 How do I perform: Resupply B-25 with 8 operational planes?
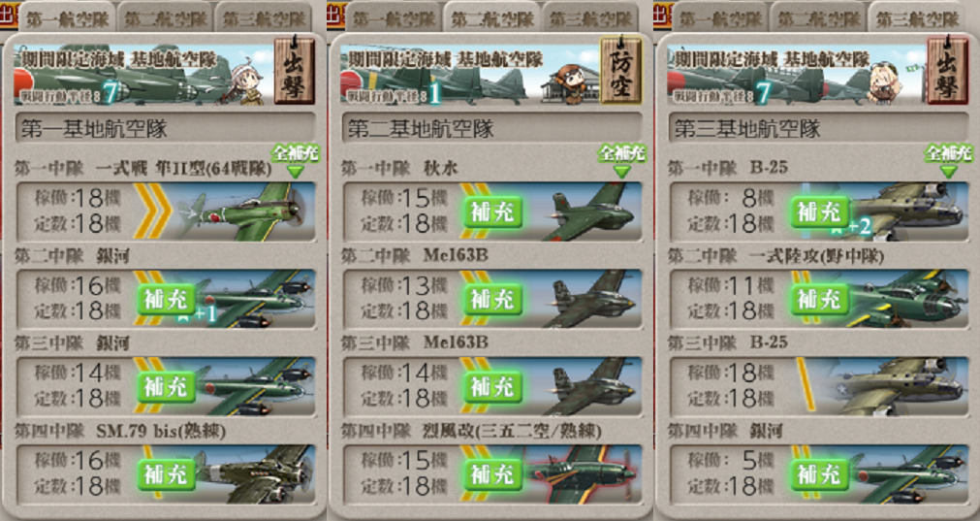pyautogui.click(x=819, y=212)
